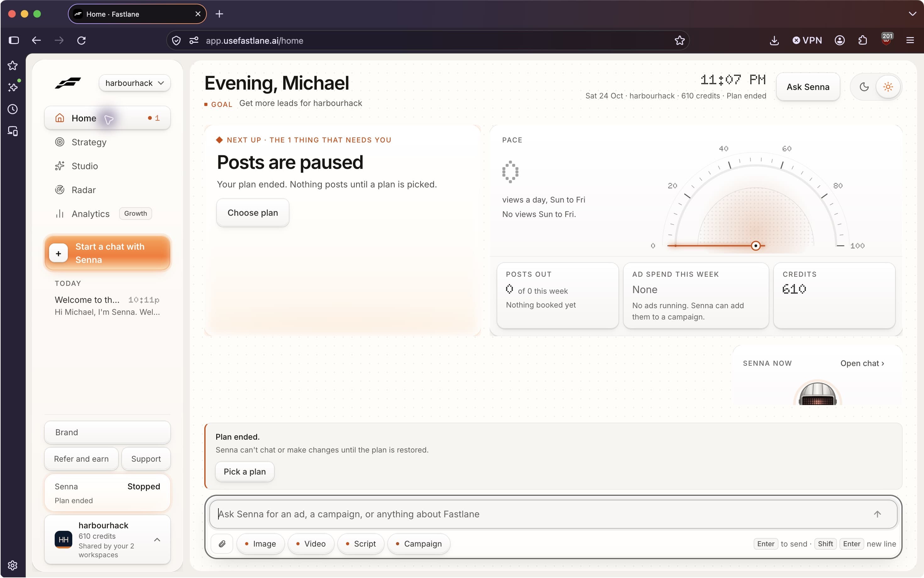Switch to light mode with the sun toggle
Viewport: 924px width, 578px height.
tap(888, 87)
